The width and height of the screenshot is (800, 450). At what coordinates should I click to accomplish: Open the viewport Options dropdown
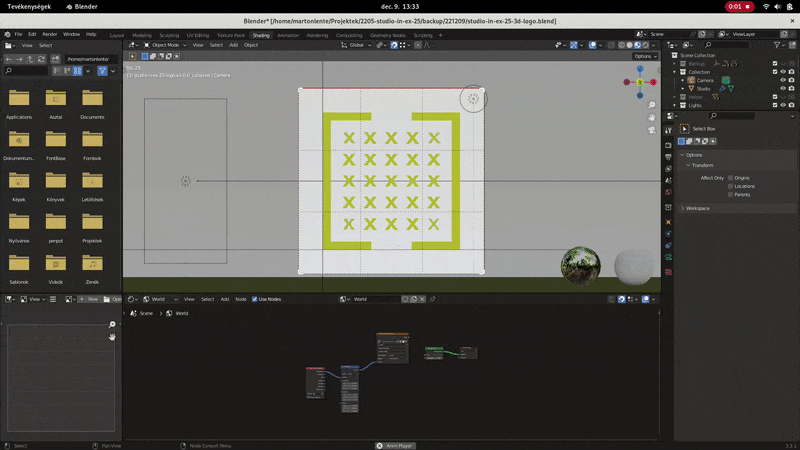(x=645, y=56)
